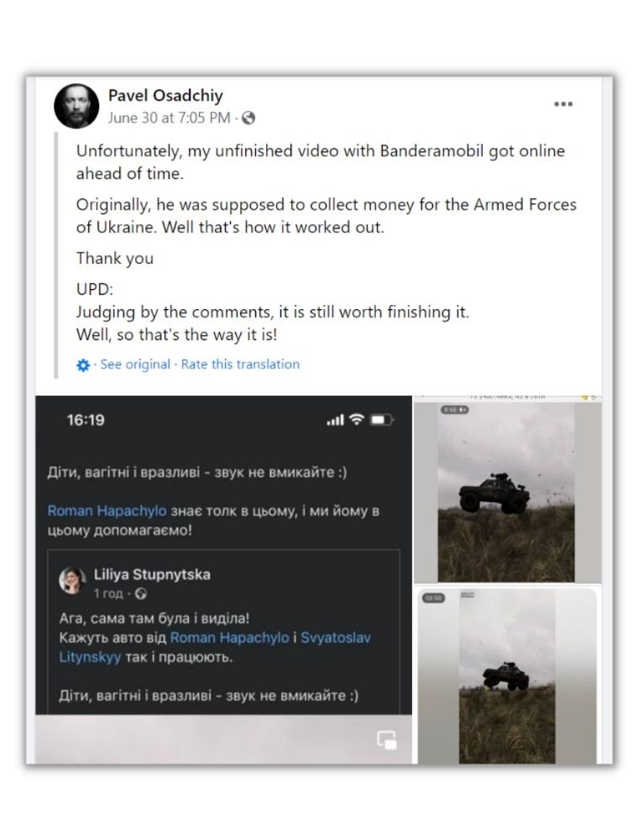Open translation settings gear icon
The width and height of the screenshot is (638, 840).
point(82,365)
